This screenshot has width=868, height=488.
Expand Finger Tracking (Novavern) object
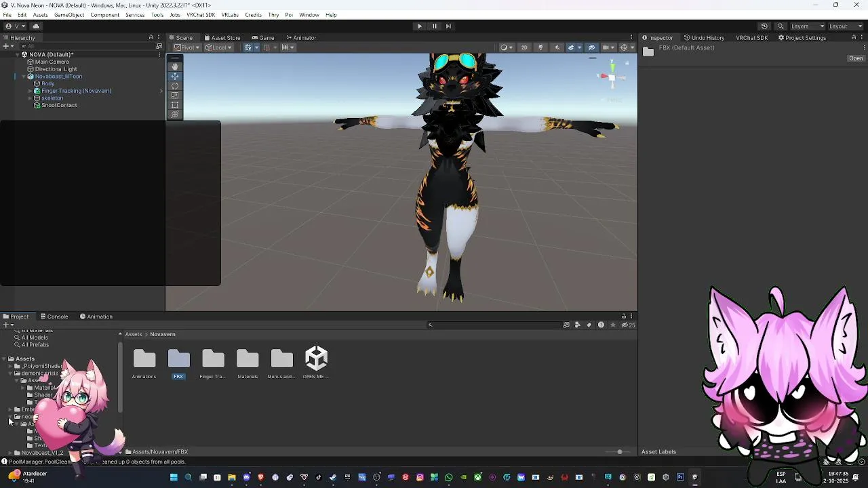[x=31, y=91]
